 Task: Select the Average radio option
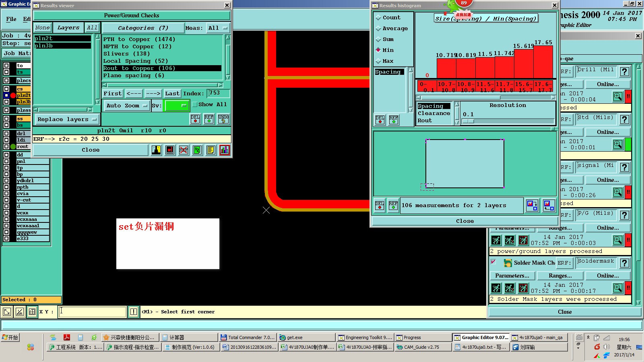click(378, 29)
